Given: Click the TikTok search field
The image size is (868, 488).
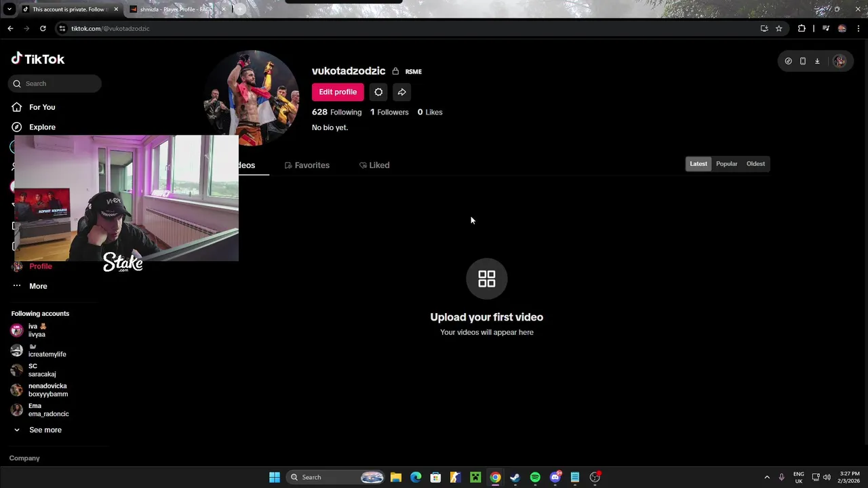Looking at the screenshot, I should point(55,83).
